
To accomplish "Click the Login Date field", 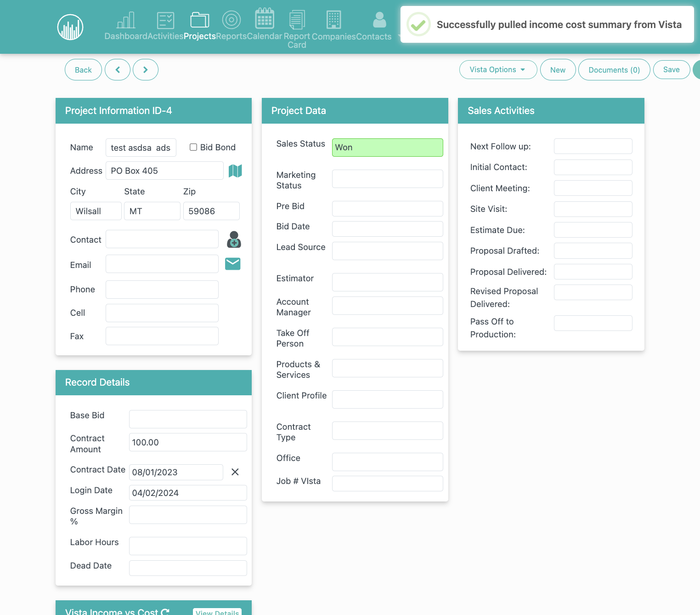I will [x=188, y=493].
